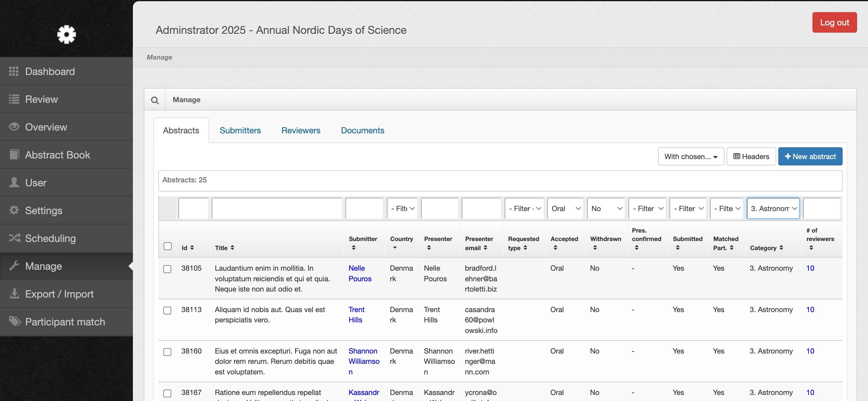The height and width of the screenshot is (401, 868).
Task: Select the checkbox for abstract 38160
Action: (x=167, y=352)
